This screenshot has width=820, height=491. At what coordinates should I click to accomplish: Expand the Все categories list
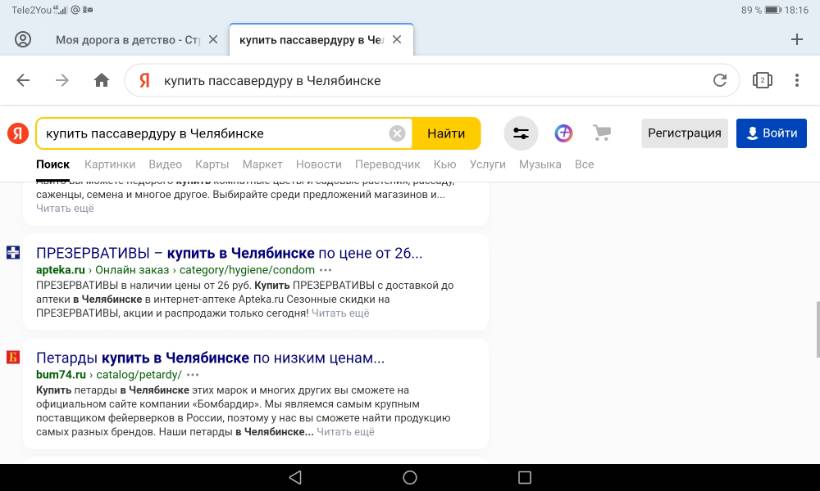[x=584, y=164]
